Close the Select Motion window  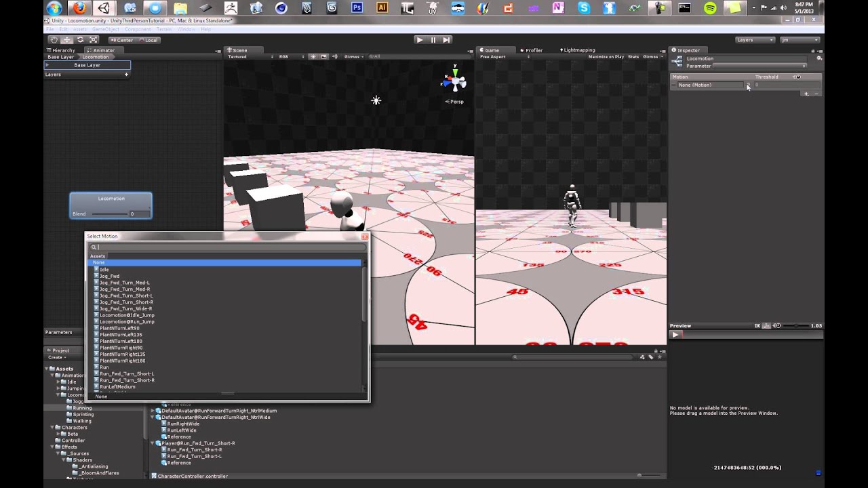(365, 237)
